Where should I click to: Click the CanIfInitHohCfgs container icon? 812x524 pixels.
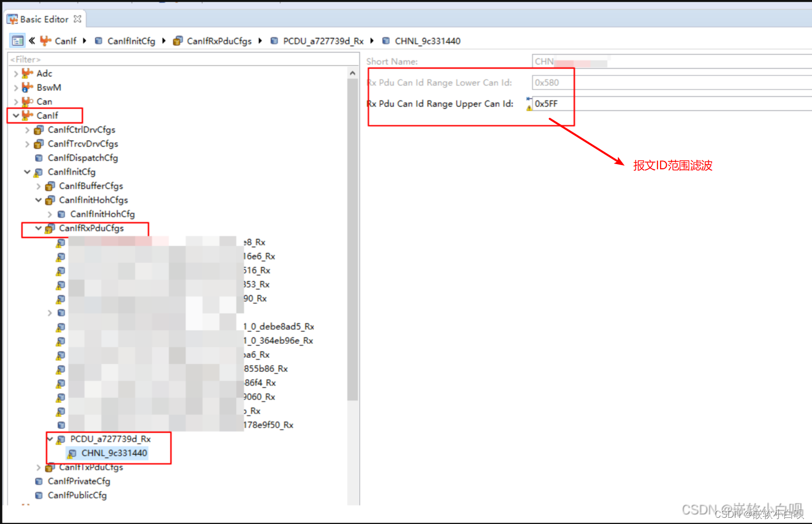coord(50,200)
